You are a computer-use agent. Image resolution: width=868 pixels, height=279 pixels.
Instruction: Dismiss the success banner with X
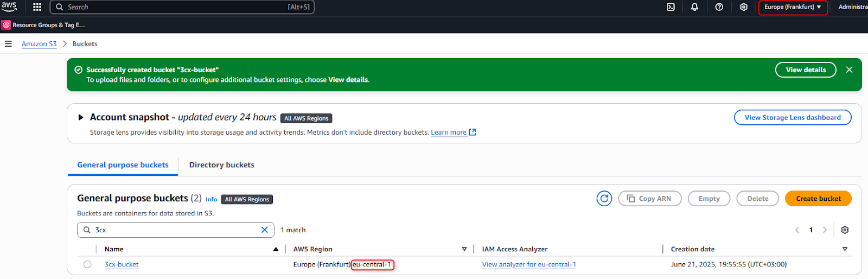click(850, 69)
